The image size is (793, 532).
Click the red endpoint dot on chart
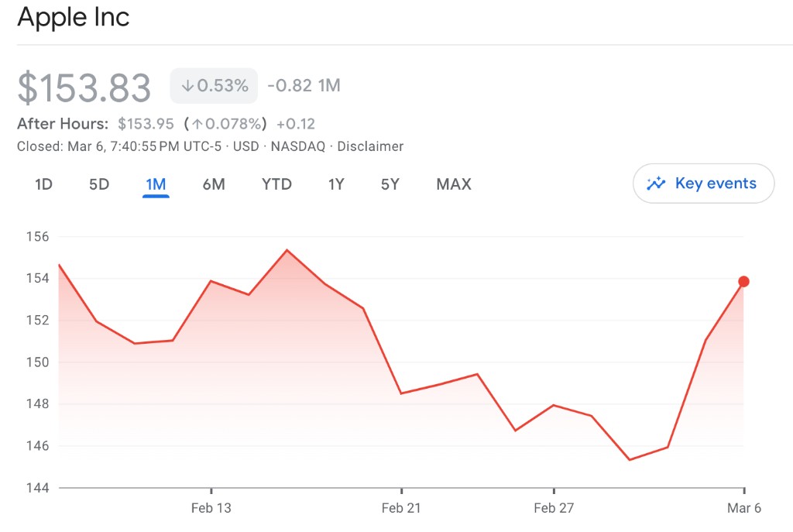[x=743, y=281]
